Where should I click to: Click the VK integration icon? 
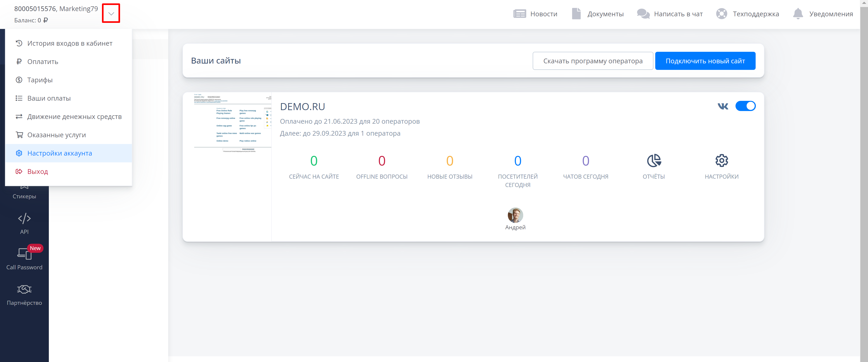pos(723,106)
